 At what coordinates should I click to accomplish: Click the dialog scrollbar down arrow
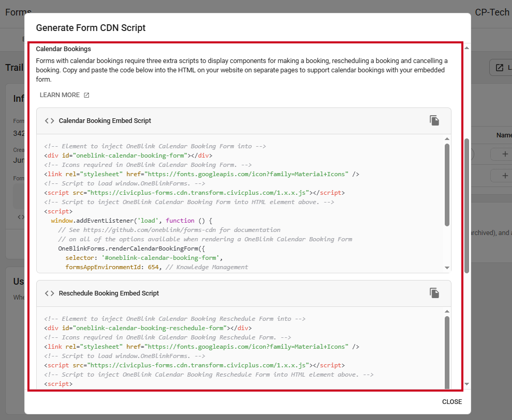pos(466,384)
